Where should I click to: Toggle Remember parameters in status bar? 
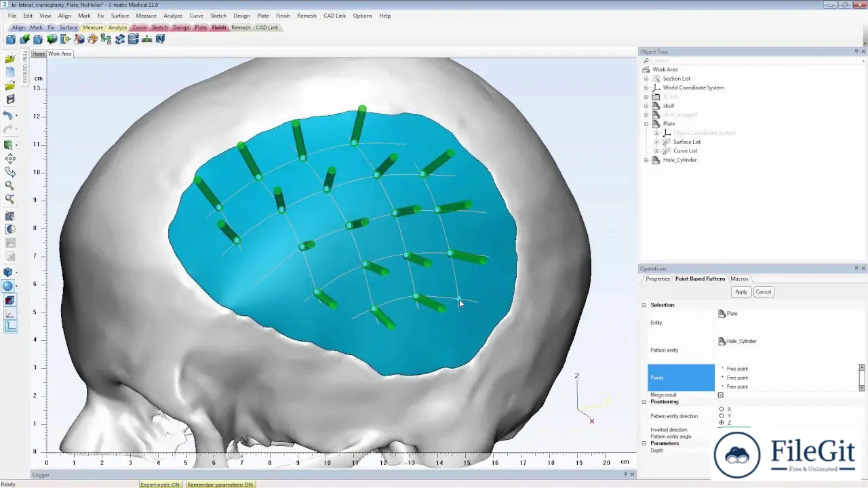[x=220, y=485]
